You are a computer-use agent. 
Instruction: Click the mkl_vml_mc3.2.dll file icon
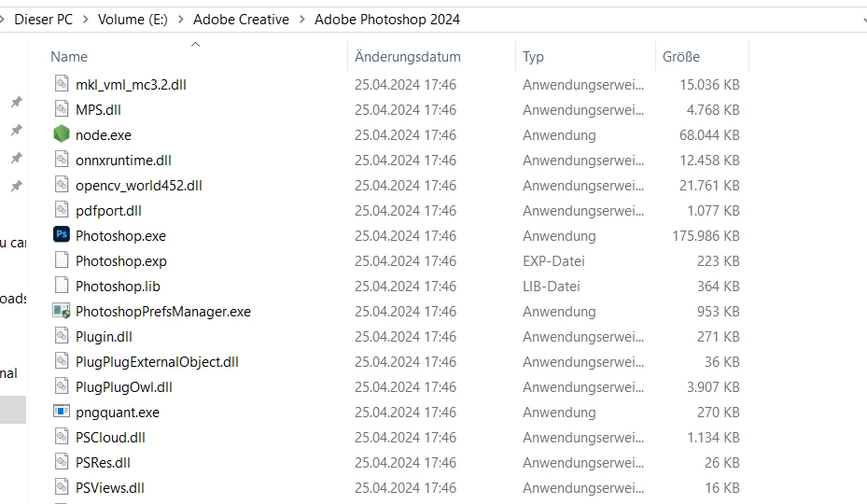(62, 84)
